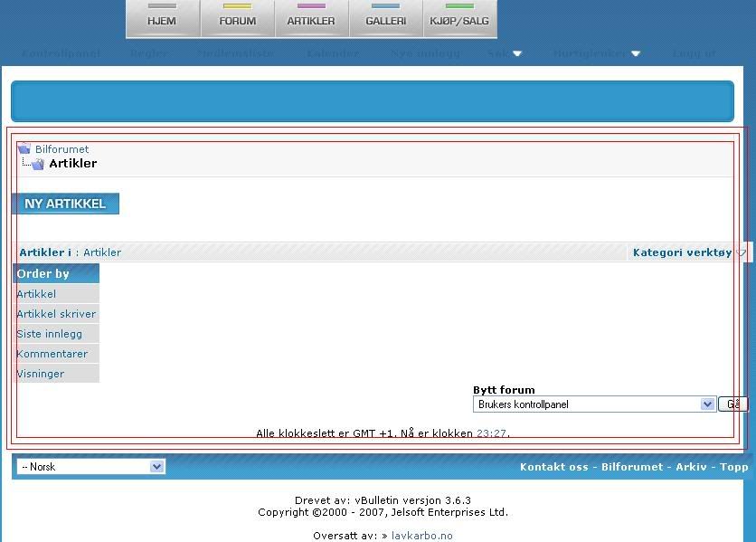
Task: Open Kalender in the navigation bar
Action: tap(333, 53)
